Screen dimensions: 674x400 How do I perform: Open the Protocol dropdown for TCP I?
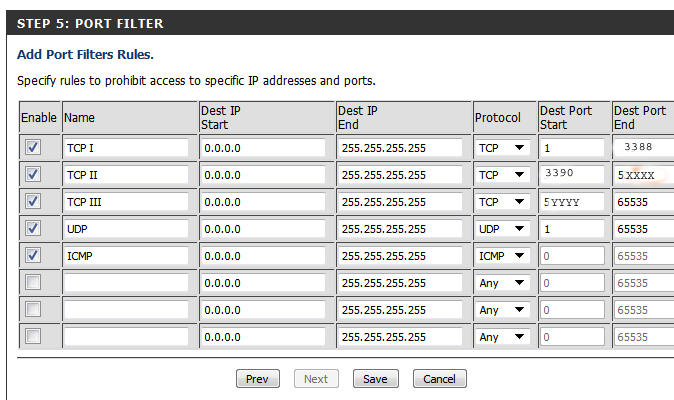[502, 148]
